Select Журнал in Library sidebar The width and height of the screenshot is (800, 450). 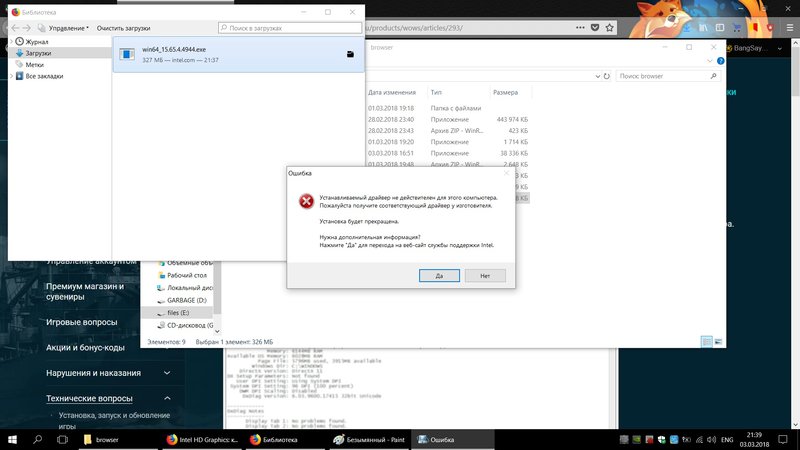click(x=37, y=41)
